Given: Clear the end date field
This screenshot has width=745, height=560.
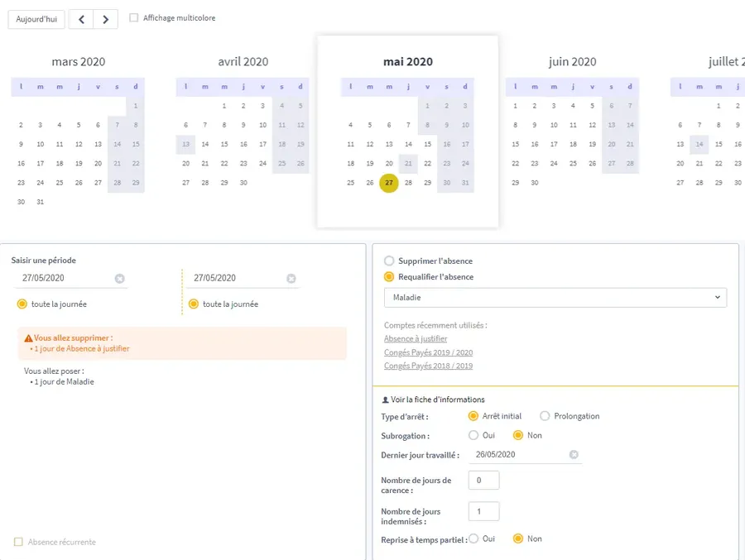Looking at the screenshot, I should coord(291,279).
